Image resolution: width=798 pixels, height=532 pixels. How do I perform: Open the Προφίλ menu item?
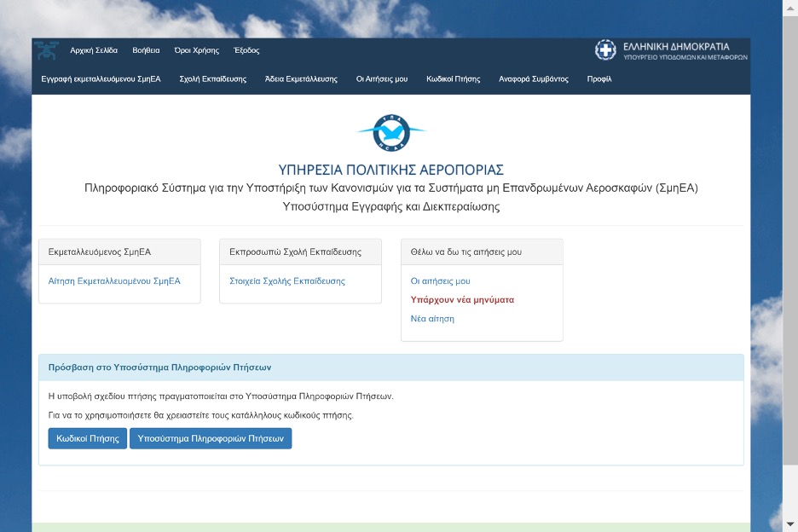pyautogui.click(x=599, y=79)
